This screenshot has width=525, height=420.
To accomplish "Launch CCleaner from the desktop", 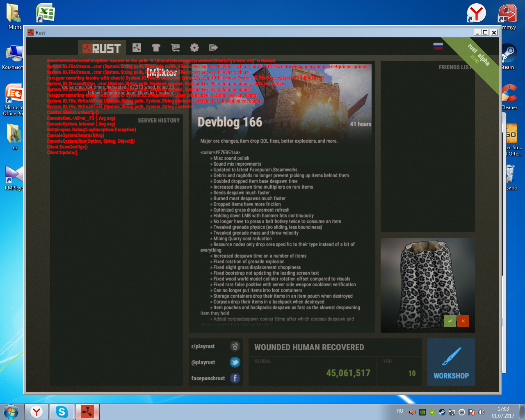I will (x=509, y=97).
